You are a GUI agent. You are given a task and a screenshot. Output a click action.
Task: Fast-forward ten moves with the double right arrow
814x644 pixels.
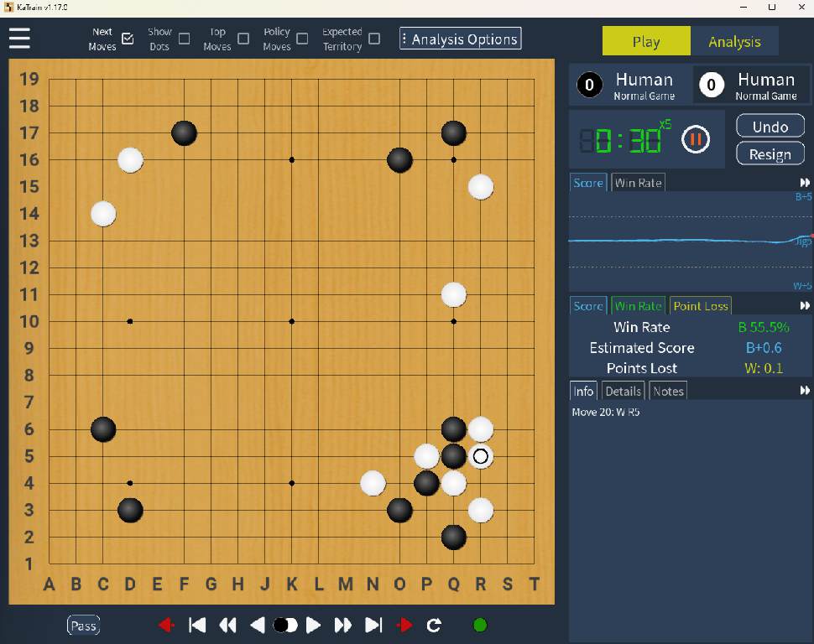pos(342,625)
